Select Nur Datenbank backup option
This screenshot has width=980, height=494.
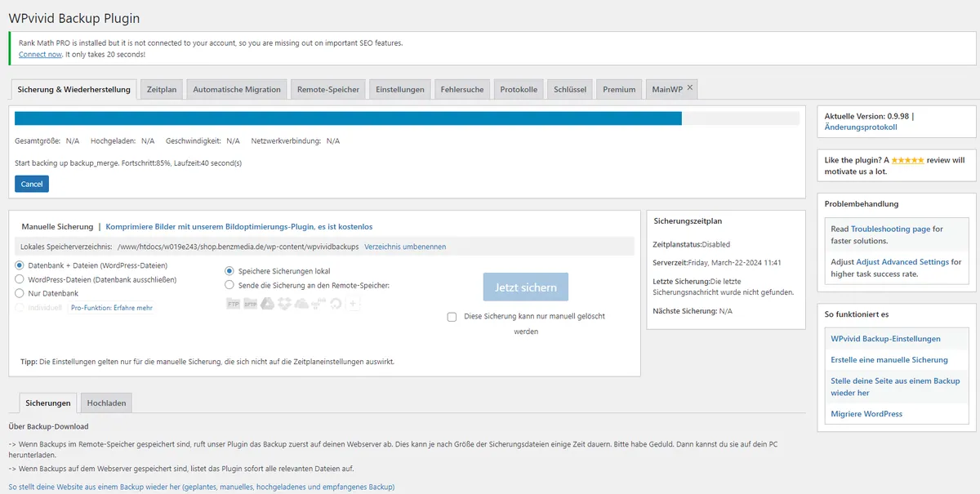click(20, 293)
